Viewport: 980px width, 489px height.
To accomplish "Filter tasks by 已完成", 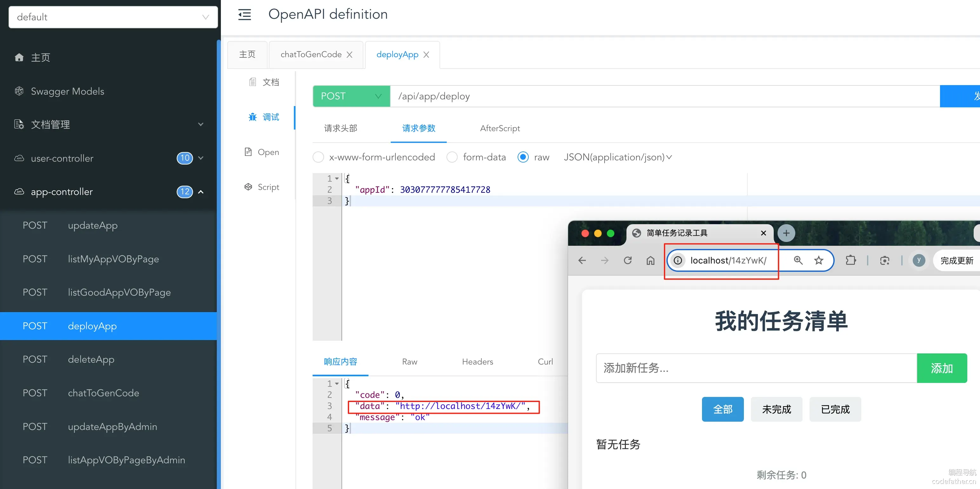I will tap(835, 409).
